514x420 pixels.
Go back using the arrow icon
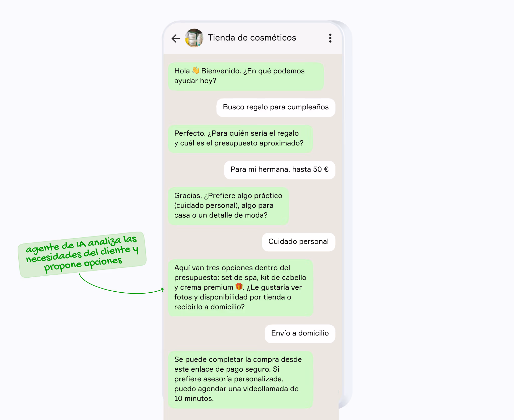point(176,38)
